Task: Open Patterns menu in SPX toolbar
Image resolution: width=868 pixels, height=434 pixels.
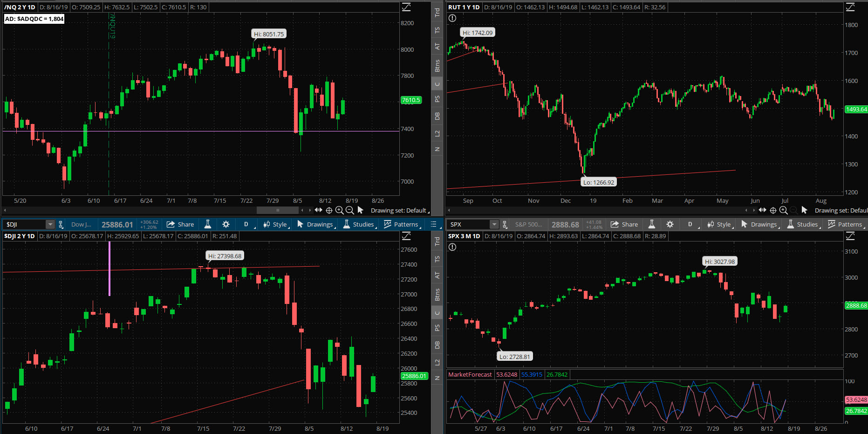Action: click(846, 224)
